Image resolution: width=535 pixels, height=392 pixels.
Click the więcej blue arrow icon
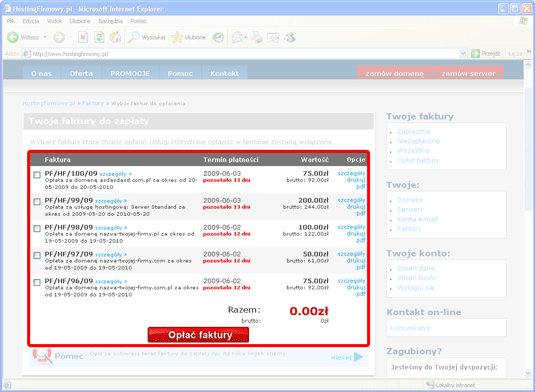358,357
